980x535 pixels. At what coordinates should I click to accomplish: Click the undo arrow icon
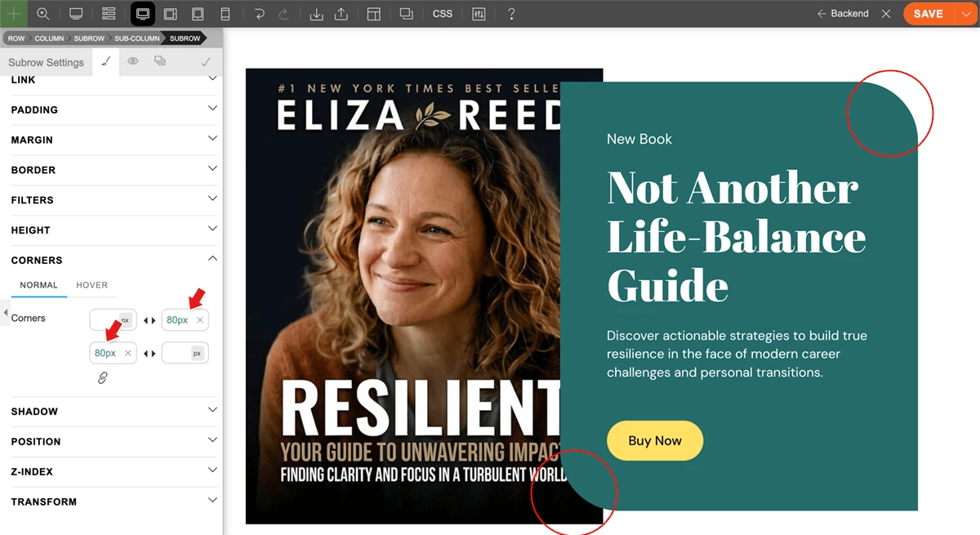coord(259,14)
